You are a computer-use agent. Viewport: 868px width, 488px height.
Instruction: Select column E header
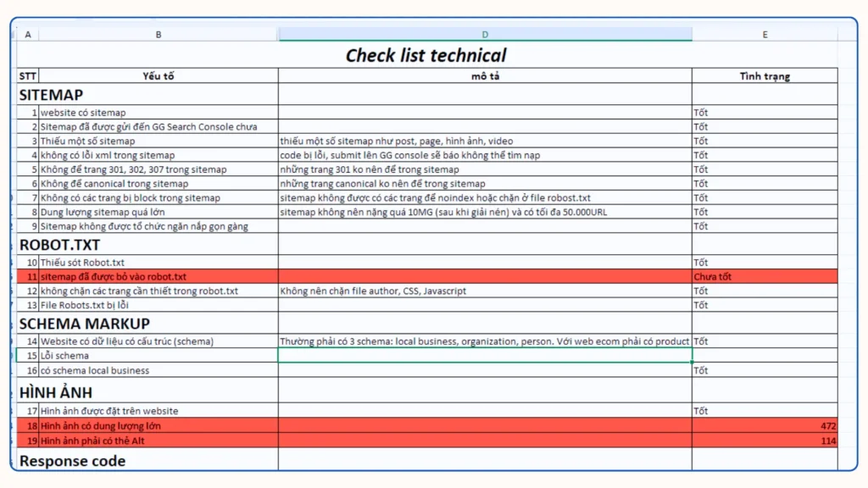coord(765,34)
